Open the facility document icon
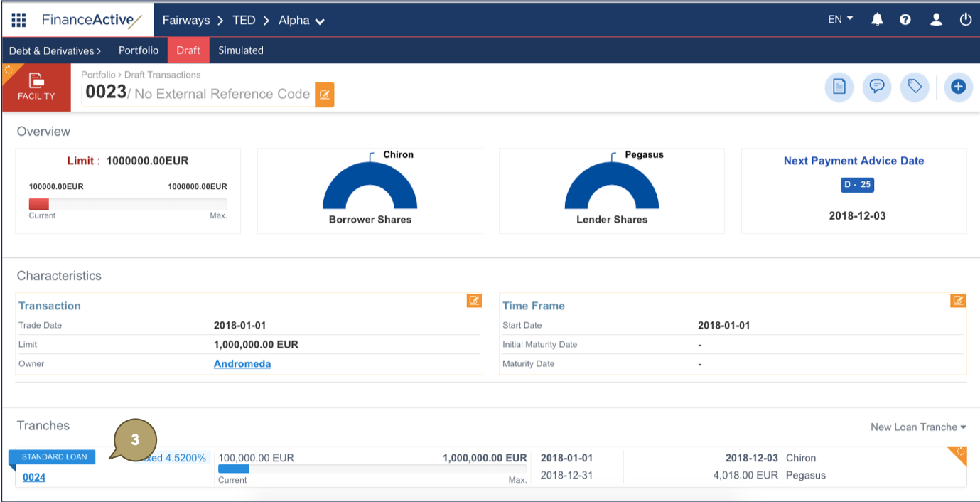This screenshot has height=502, width=980. [x=839, y=87]
